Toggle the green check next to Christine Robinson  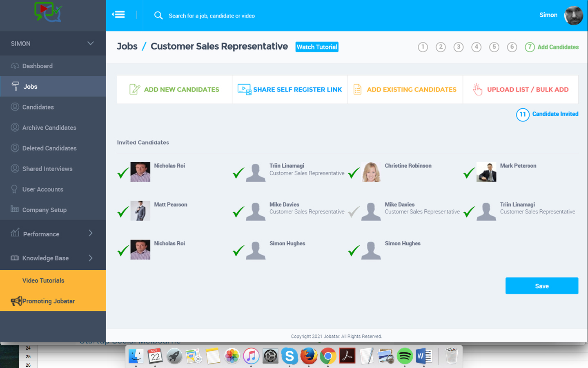[354, 173]
